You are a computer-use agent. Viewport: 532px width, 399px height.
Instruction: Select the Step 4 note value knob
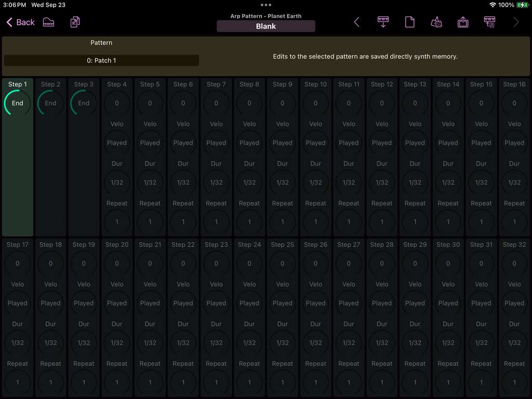click(x=117, y=103)
